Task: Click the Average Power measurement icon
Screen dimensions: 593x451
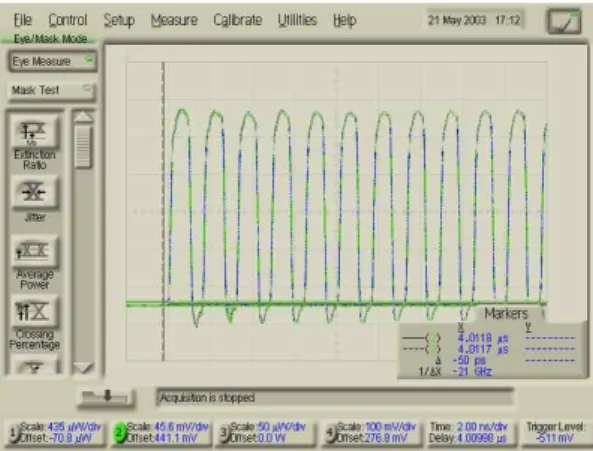Action: pos(34,252)
